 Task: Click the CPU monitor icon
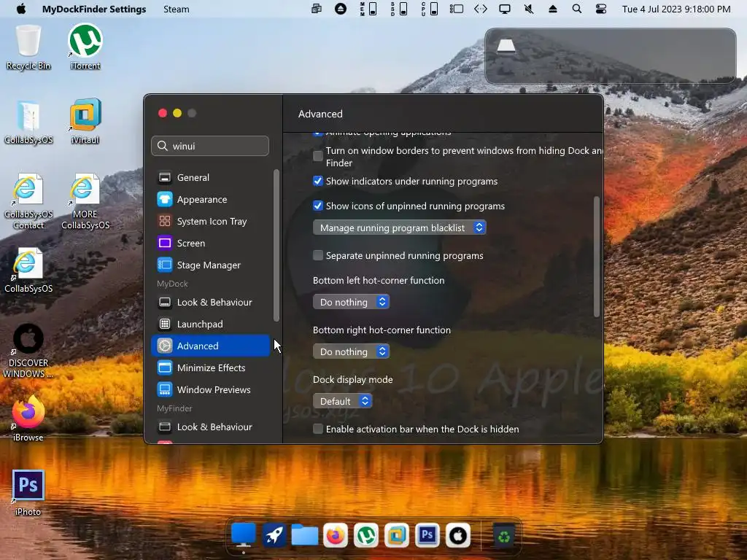429,9
